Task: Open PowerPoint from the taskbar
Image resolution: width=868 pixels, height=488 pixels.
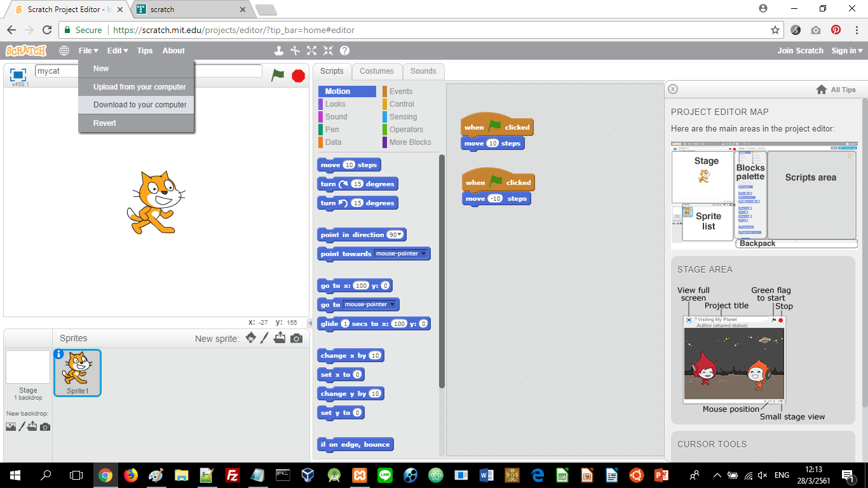Action: [x=662, y=475]
